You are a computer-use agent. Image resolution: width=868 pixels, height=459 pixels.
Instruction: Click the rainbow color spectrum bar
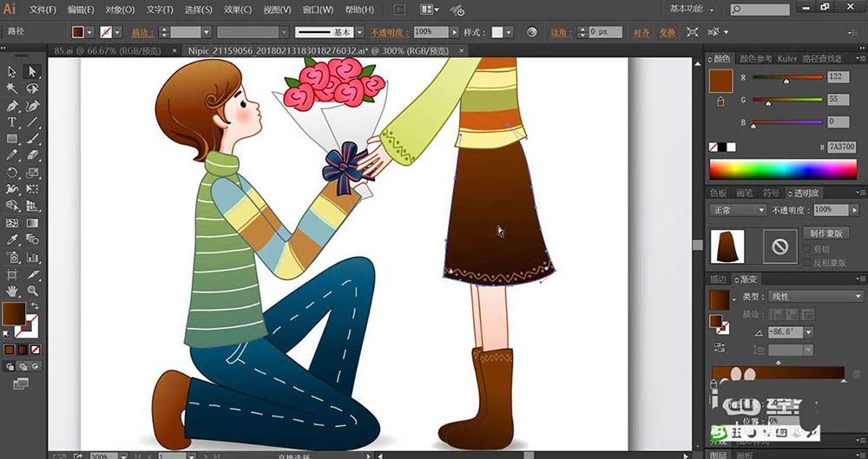click(783, 169)
